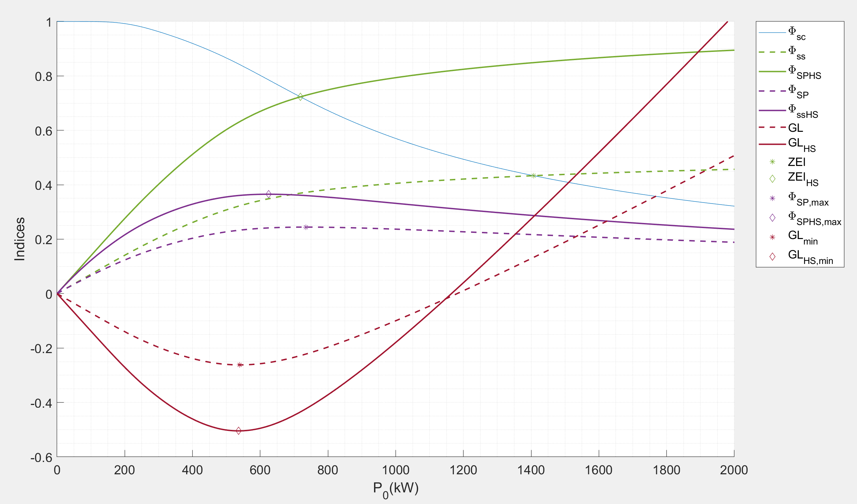Select the Φ_ssHS legend entry
This screenshot has width=857, height=504.
pyautogui.click(x=803, y=111)
